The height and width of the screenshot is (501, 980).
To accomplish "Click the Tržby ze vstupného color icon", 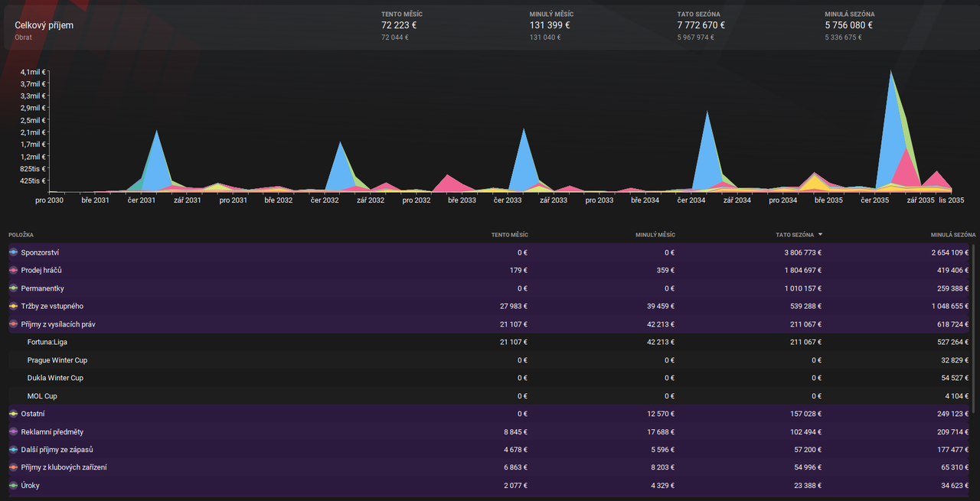I will click(13, 306).
